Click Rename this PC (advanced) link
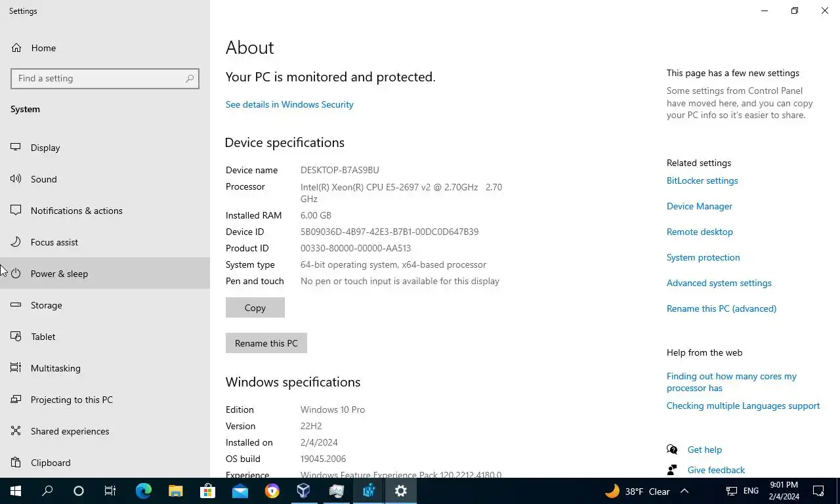This screenshot has height=504, width=840. tap(721, 308)
